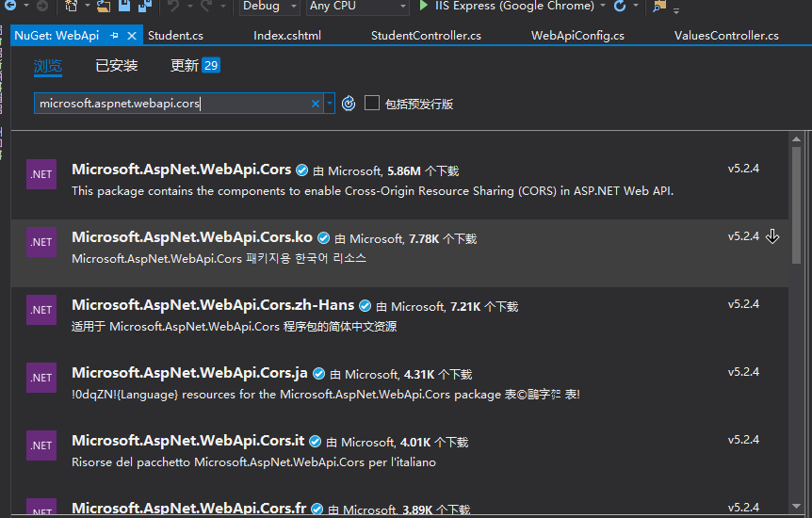This screenshot has height=518, width=812.
Task: Click .NET icon of WebApi.Cors.zh-Hans package
Action: tap(41, 310)
